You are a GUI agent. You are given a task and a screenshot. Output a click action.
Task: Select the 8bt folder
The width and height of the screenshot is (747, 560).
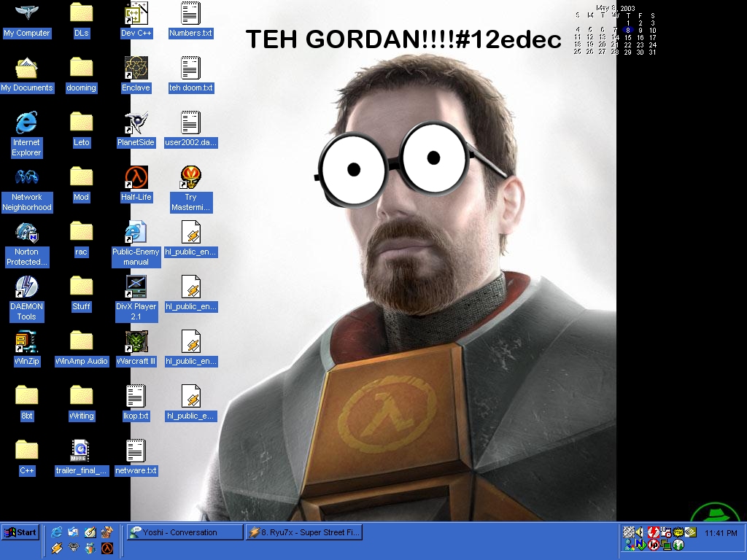tap(27, 403)
